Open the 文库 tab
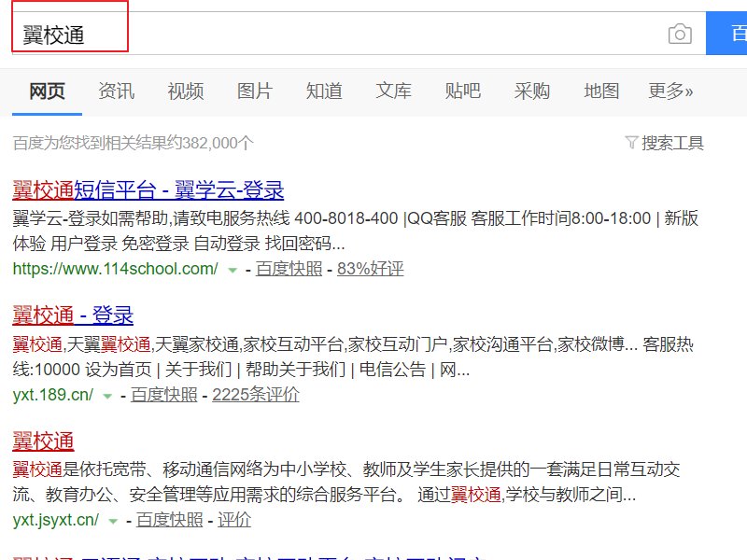 (x=393, y=91)
